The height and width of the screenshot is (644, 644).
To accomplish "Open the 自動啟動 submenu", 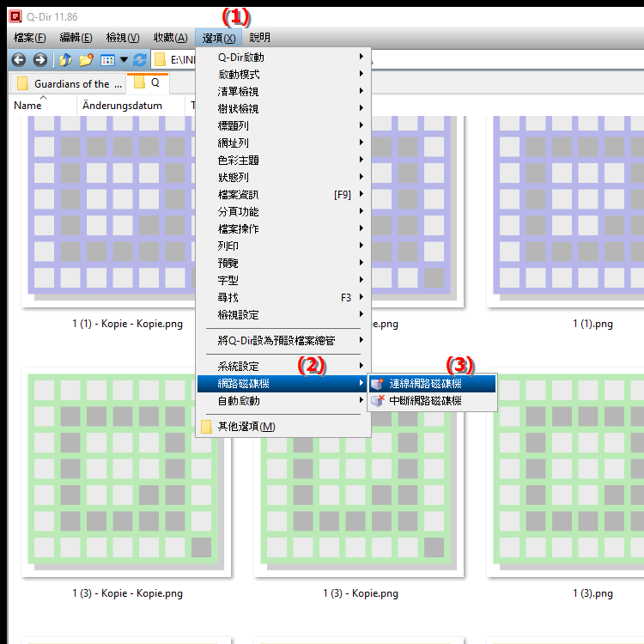I will coord(283,400).
